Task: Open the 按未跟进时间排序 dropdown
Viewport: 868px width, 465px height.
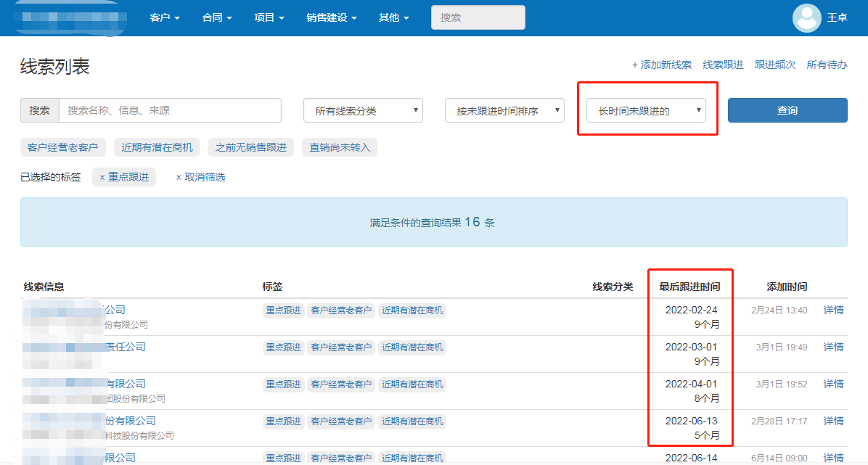Action: (504, 111)
